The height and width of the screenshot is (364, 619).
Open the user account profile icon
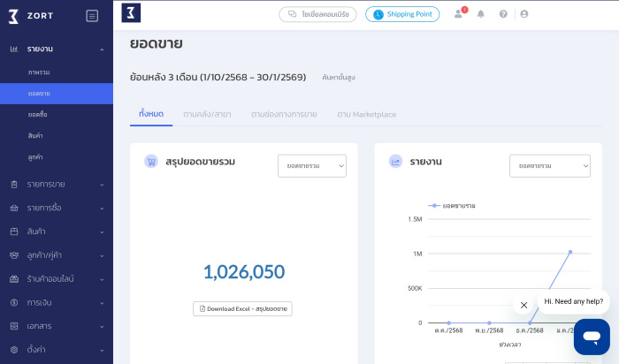pyautogui.click(x=524, y=14)
